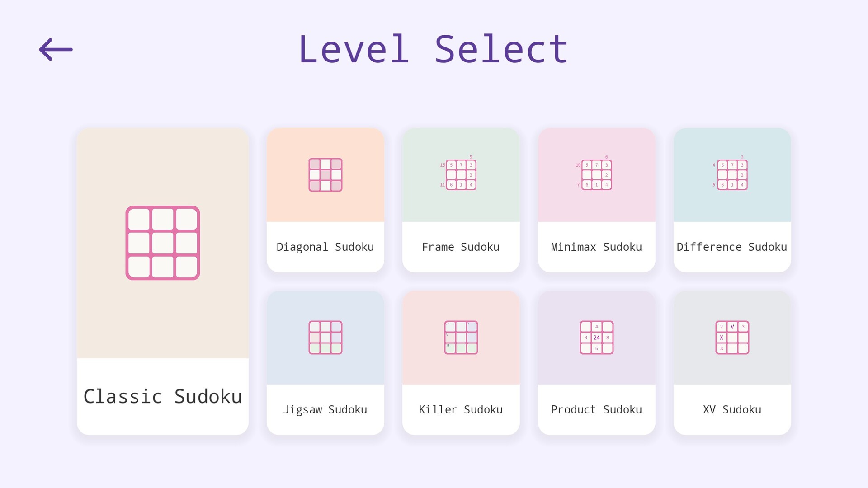Open the Minimax Sudoku label
The image size is (868, 488).
597,247
